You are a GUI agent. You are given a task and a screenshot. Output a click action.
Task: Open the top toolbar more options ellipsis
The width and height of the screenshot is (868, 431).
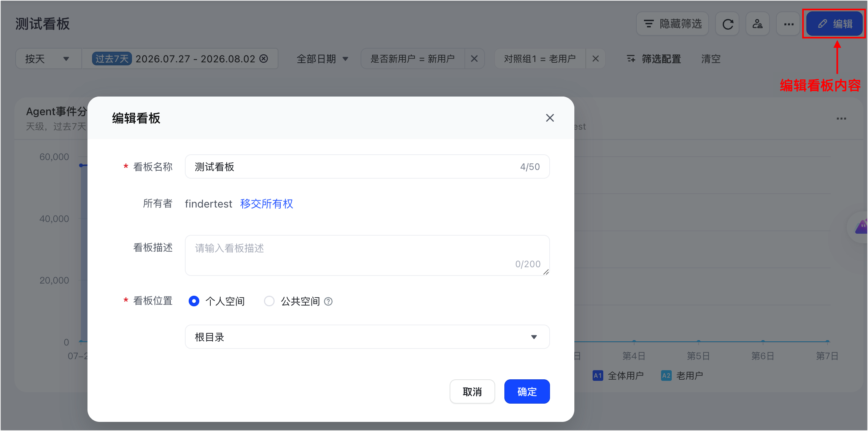(789, 24)
